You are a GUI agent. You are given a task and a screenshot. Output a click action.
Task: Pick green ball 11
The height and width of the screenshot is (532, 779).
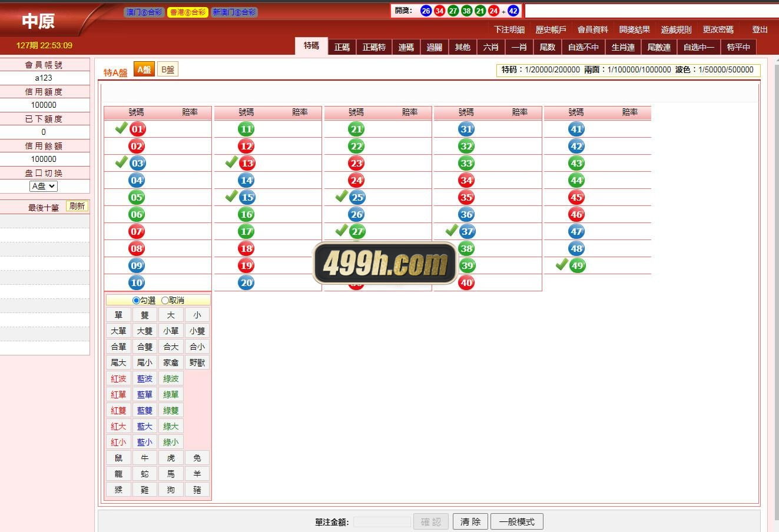coord(247,129)
